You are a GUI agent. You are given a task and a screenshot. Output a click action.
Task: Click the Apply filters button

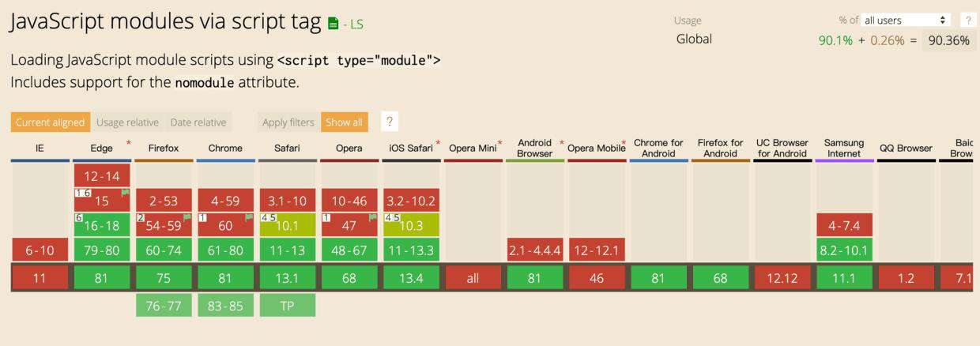[288, 122]
